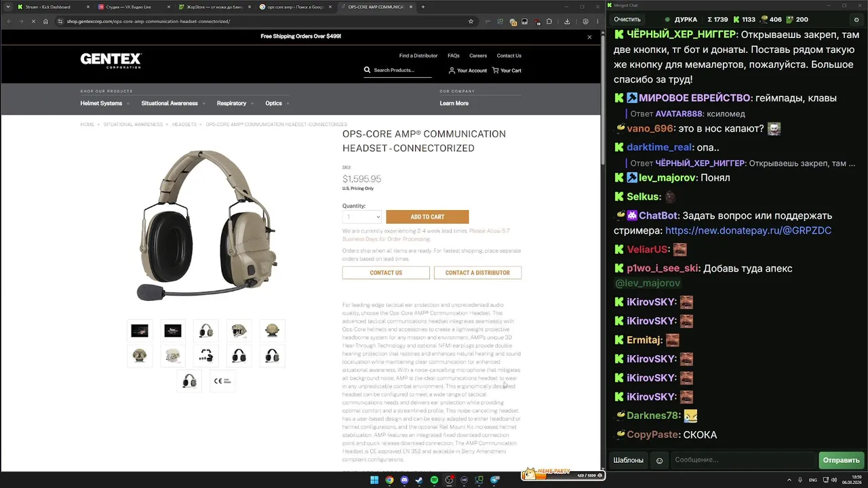The width and height of the screenshot is (868, 488).
Task: Expand the Optics menu
Action: pyautogui.click(x=277, y=103)
